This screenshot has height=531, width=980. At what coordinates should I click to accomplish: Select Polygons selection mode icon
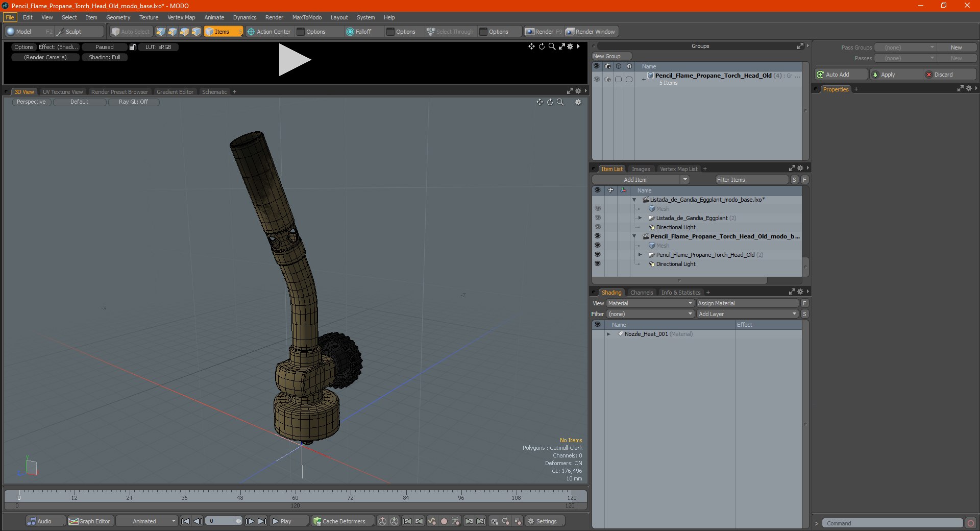tap(184, 32)
